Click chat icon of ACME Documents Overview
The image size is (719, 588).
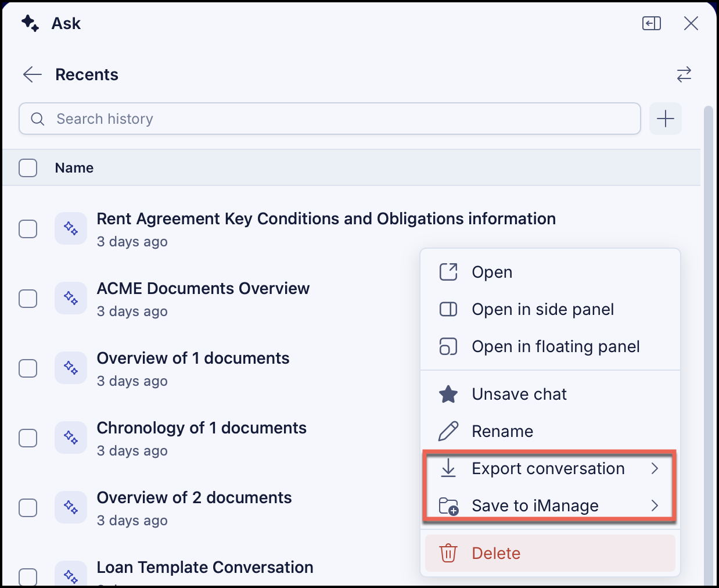[x=71, y=298]
